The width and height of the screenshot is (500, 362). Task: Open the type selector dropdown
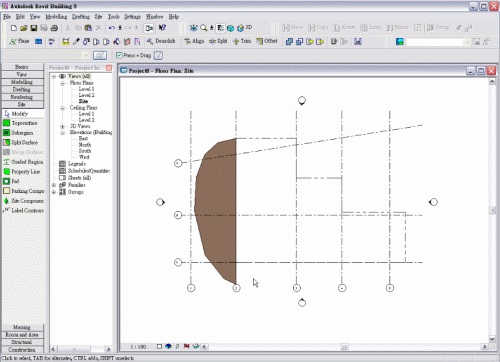coord(86,55)
